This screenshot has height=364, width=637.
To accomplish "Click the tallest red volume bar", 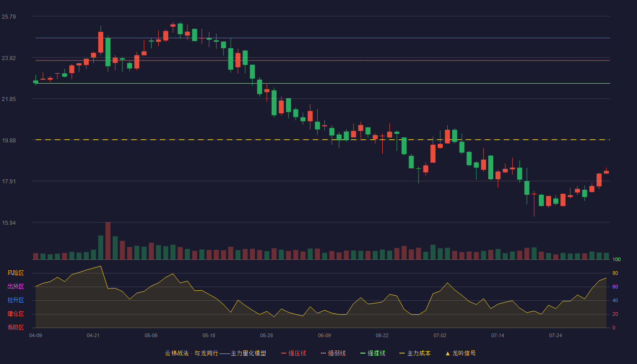I will (x=108, y=241).
